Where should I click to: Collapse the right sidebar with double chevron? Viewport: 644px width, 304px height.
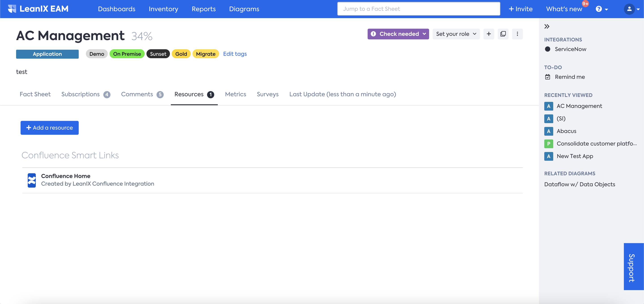547,26
